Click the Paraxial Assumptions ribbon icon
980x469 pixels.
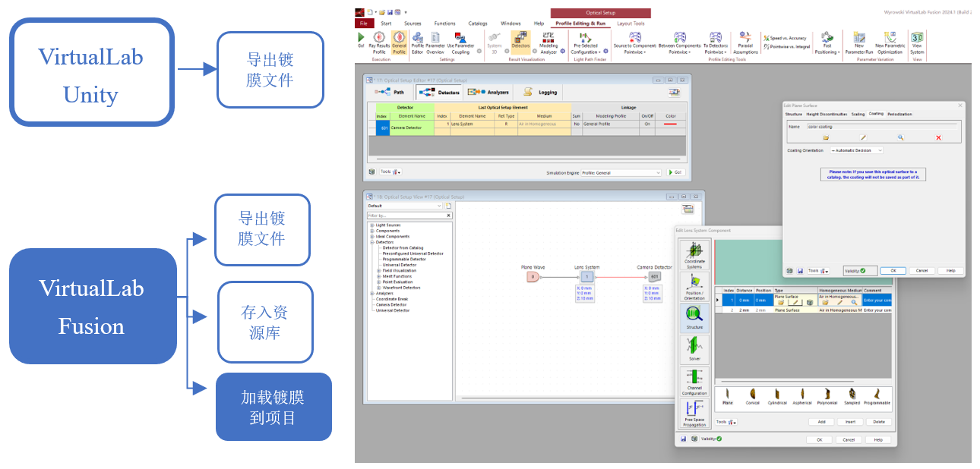click(x=744, y=43)
